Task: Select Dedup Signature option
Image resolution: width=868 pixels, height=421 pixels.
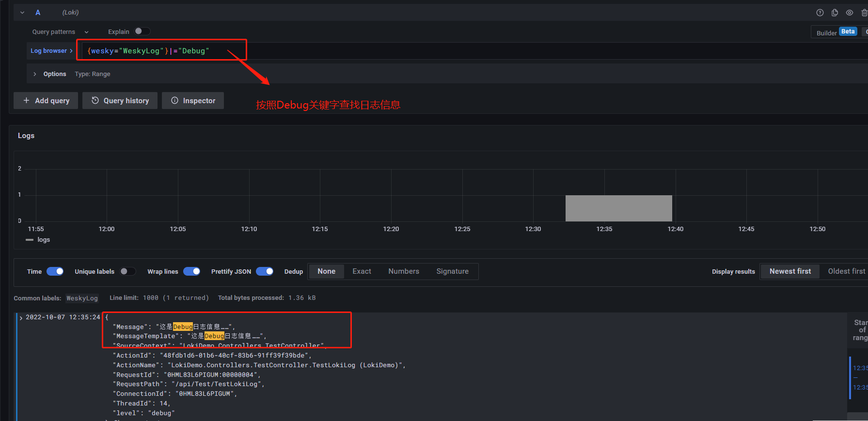Action: click(452, 271)
